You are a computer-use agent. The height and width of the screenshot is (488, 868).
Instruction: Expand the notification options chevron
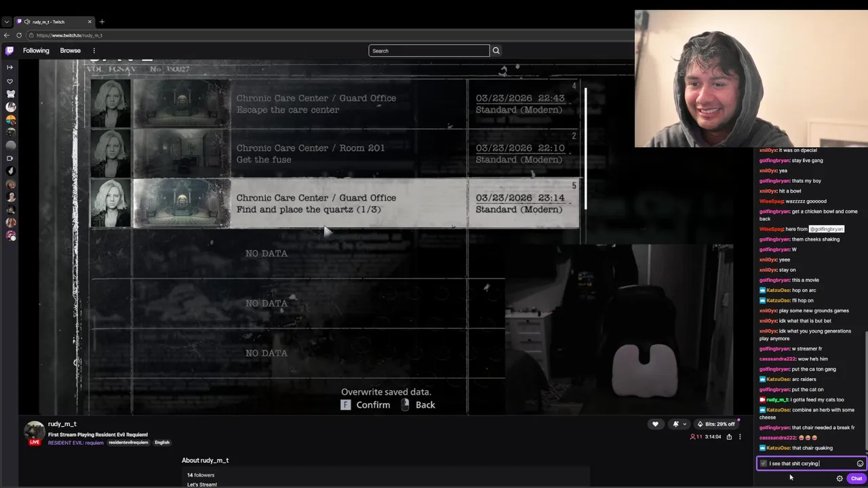684,424
